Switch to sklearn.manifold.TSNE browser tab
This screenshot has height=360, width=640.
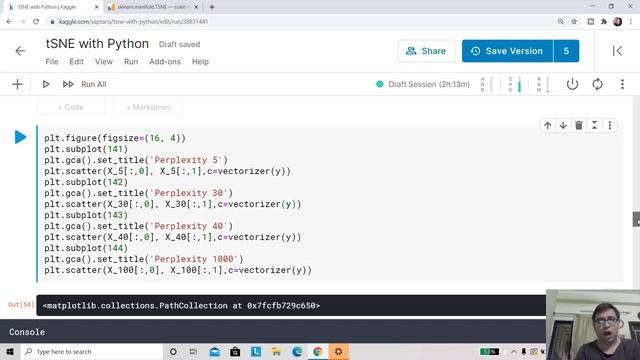[x=152, y=7]
